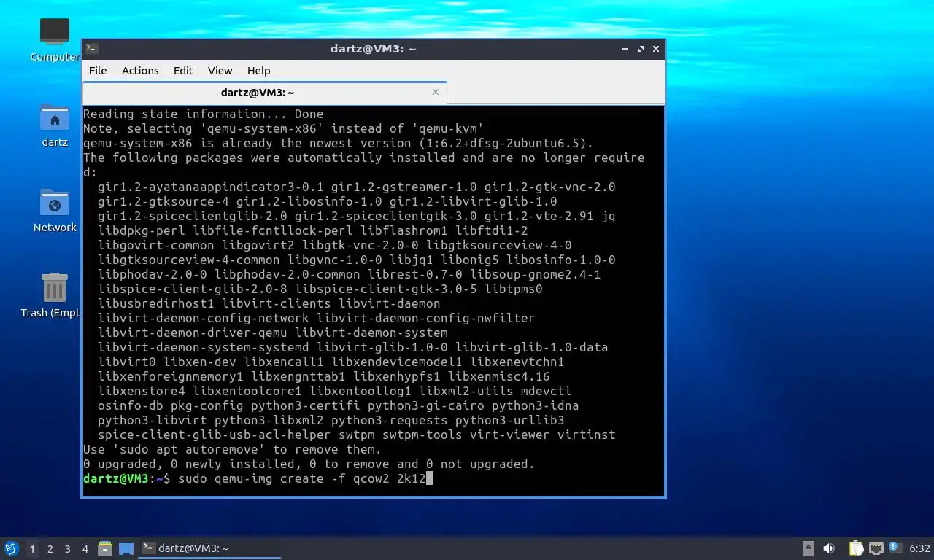Minimize the terminal window

coord(625,49)
